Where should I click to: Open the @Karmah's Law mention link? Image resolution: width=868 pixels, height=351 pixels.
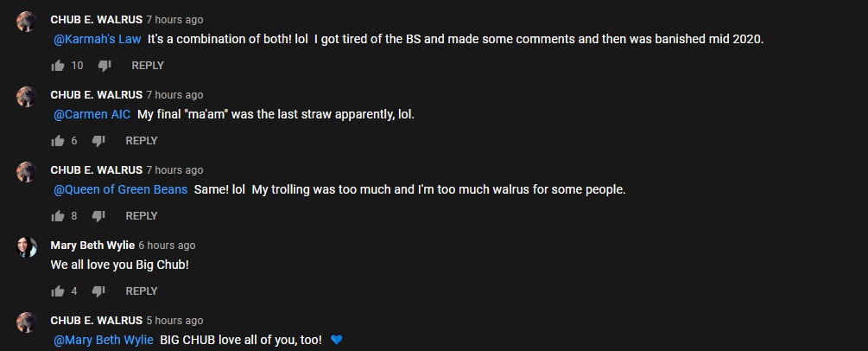pyautogui.click(x=97, y=40)
